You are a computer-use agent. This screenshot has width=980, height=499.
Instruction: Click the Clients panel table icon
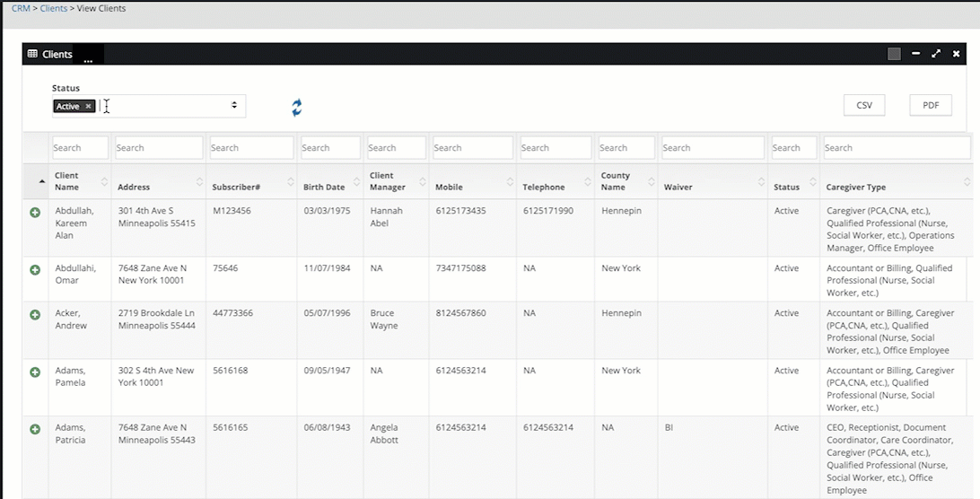(32, 54)
